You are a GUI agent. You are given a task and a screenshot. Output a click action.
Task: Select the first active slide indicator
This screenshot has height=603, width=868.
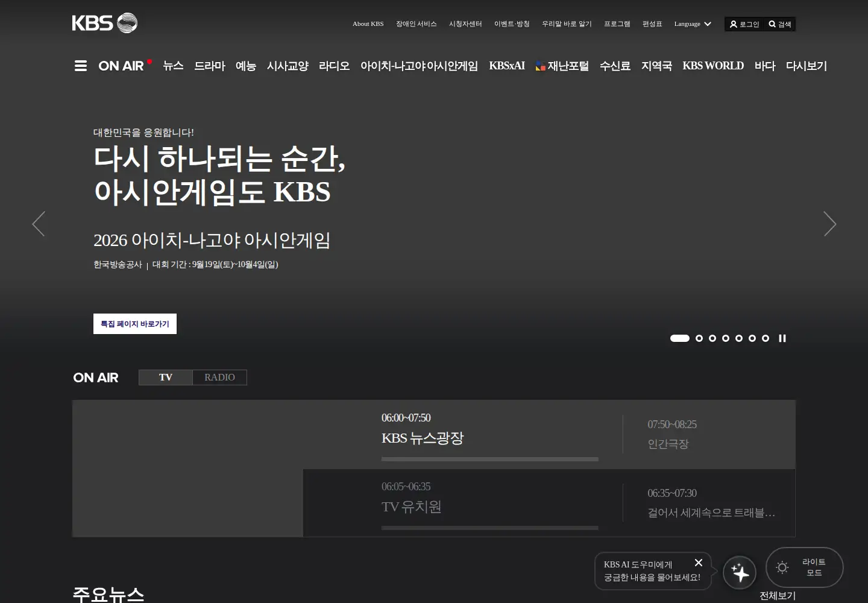pos(680,338)
